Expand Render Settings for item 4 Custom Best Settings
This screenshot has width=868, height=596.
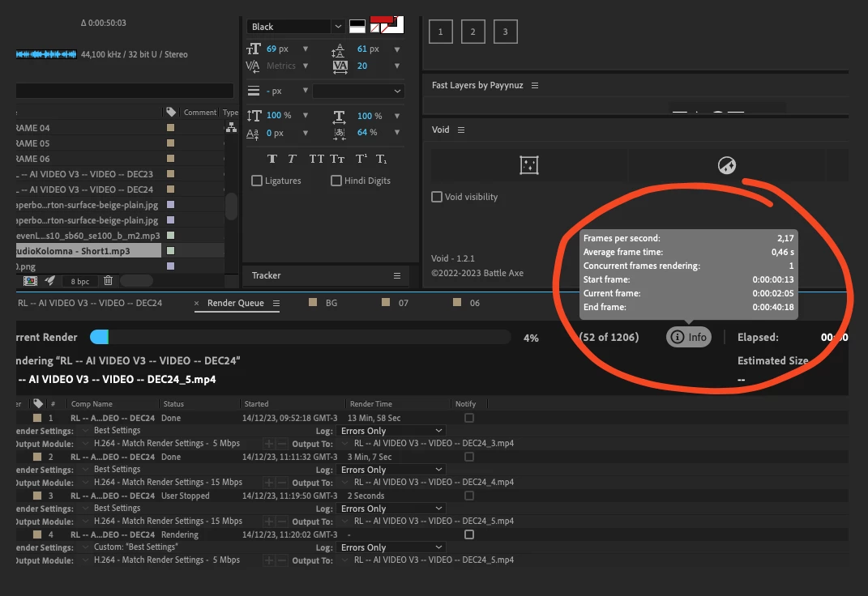[x=85, y=547]
